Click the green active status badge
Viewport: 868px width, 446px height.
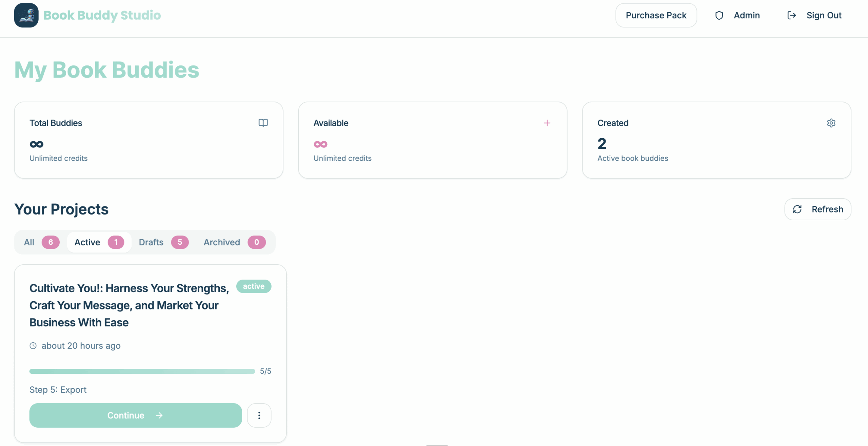[254, 286]
